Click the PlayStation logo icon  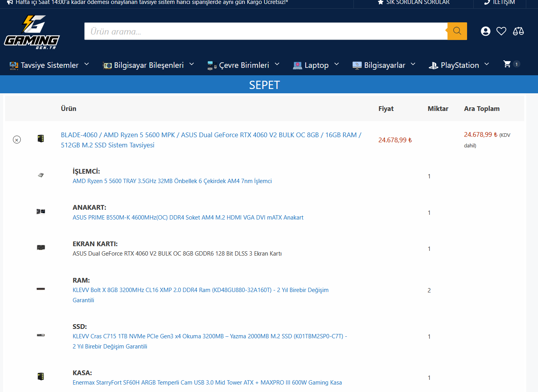[x=433, y=65]
